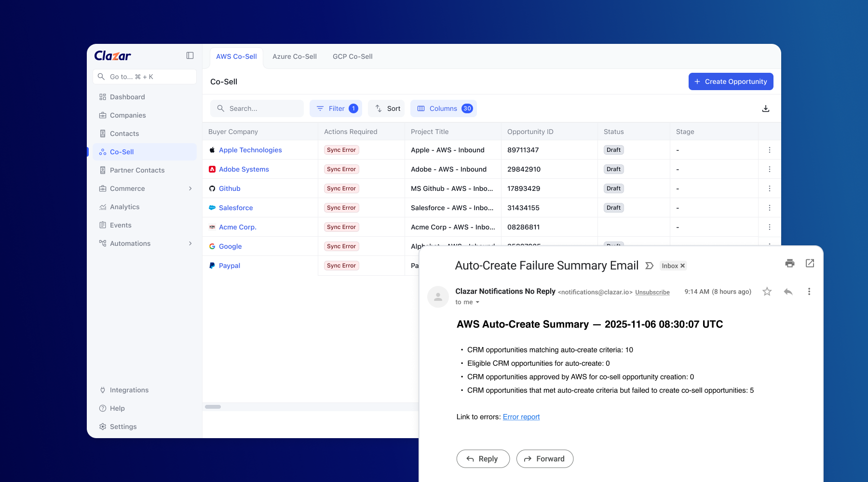Expand the Automations submenu chevron
This screenshot has height=482, width=868.
point(190,243)
